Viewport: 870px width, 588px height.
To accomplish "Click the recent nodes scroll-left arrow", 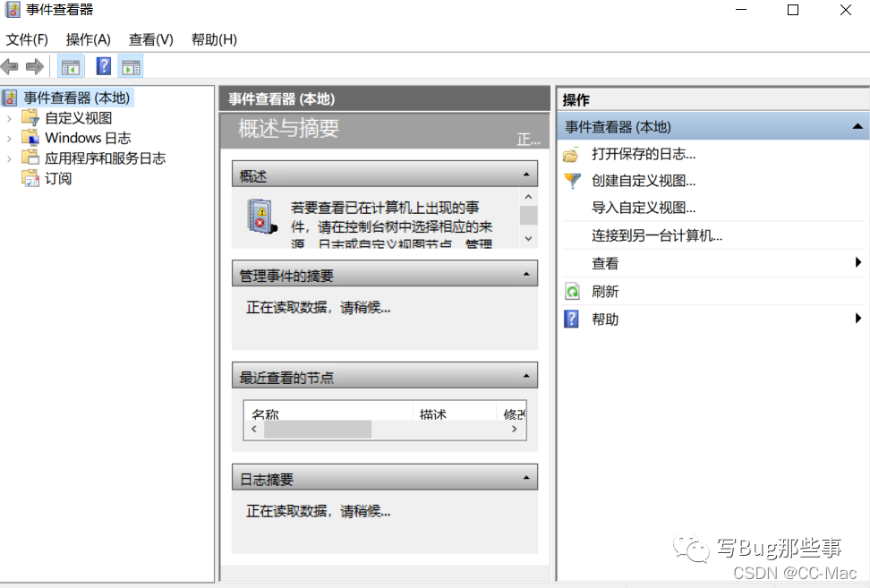I will [254, 429].
